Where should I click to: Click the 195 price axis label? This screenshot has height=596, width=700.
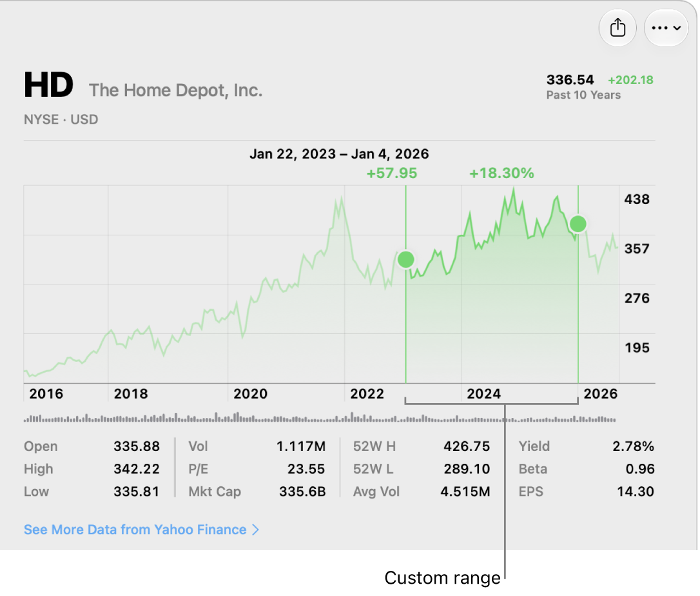pyautogui.click(x=637, y=348)
